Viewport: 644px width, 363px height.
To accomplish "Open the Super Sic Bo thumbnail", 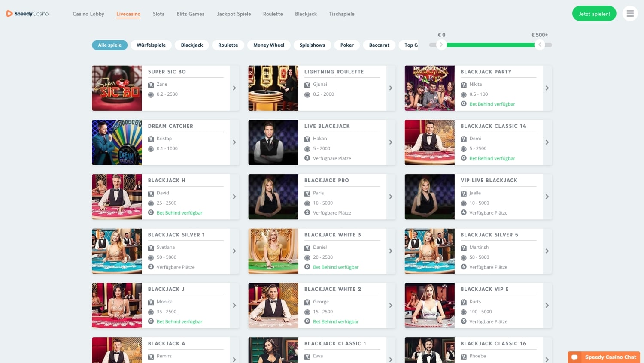I will 117,88.
